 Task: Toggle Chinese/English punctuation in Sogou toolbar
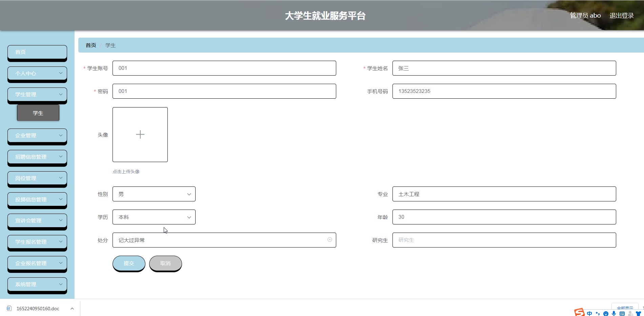[x=598, y=313]
